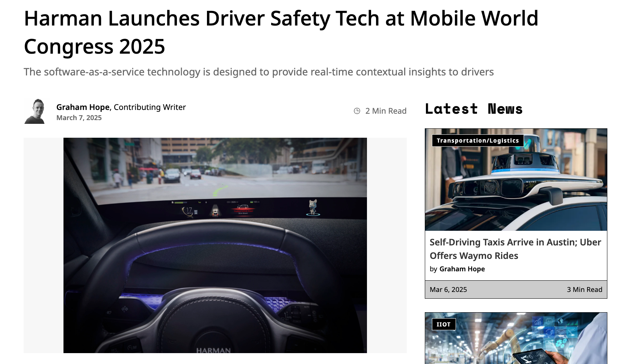Click the cat avatar on head-up display

coord(313,208)
